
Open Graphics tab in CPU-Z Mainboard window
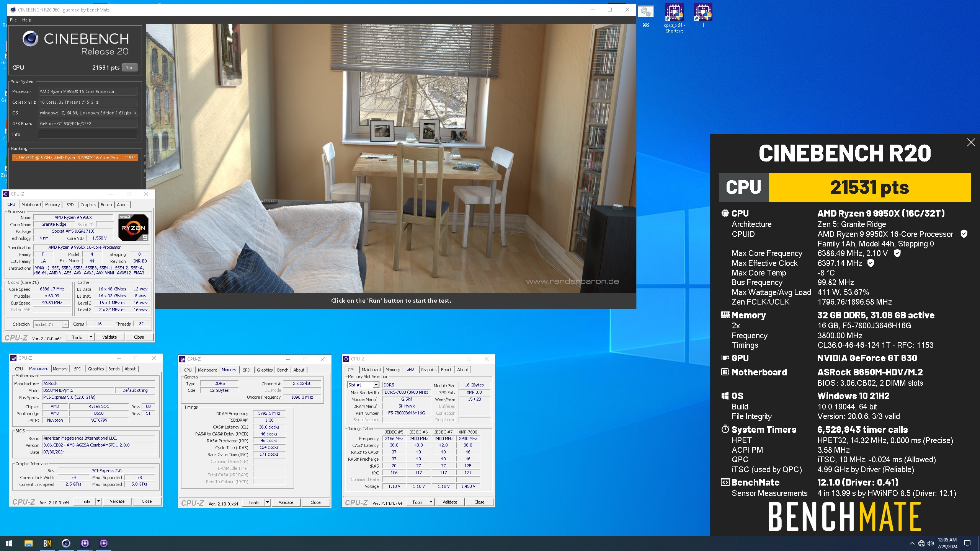click(x=96, y=369)
